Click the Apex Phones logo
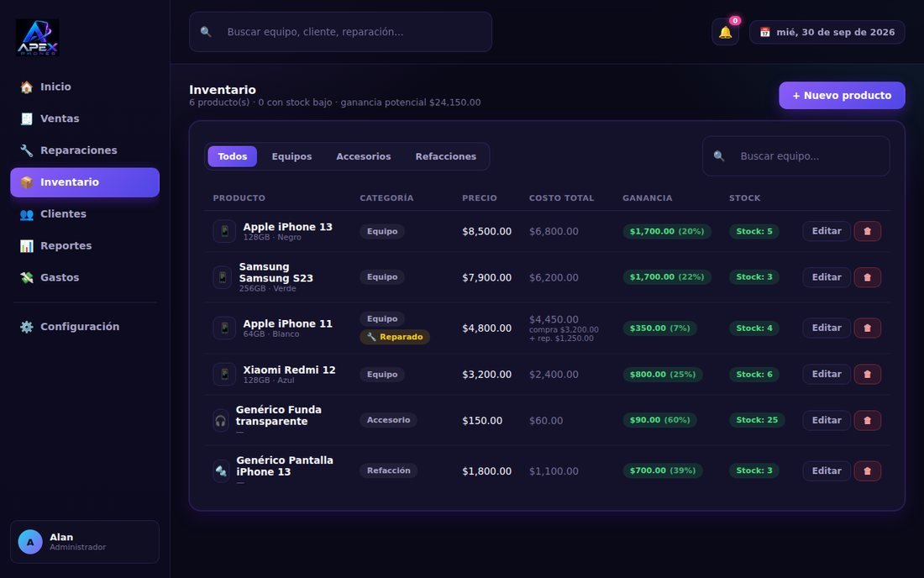Viewport: 924px width, 578px height. click(x=37, y=37)
